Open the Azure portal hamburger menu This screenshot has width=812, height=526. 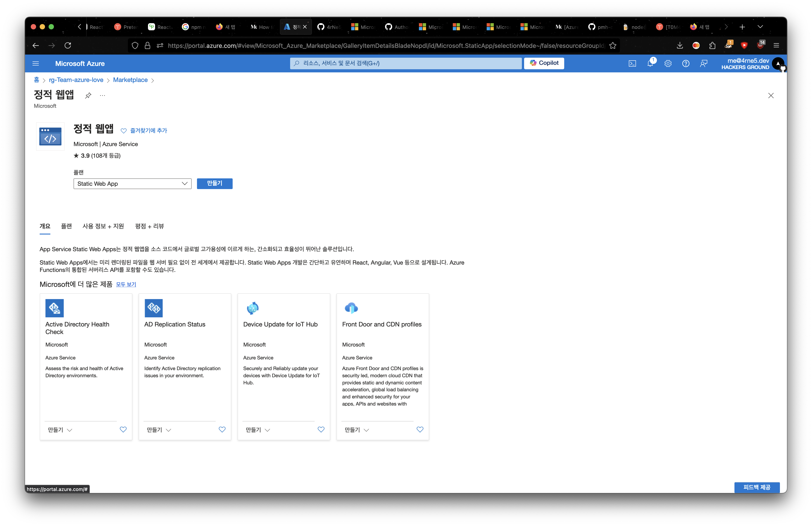35,63
